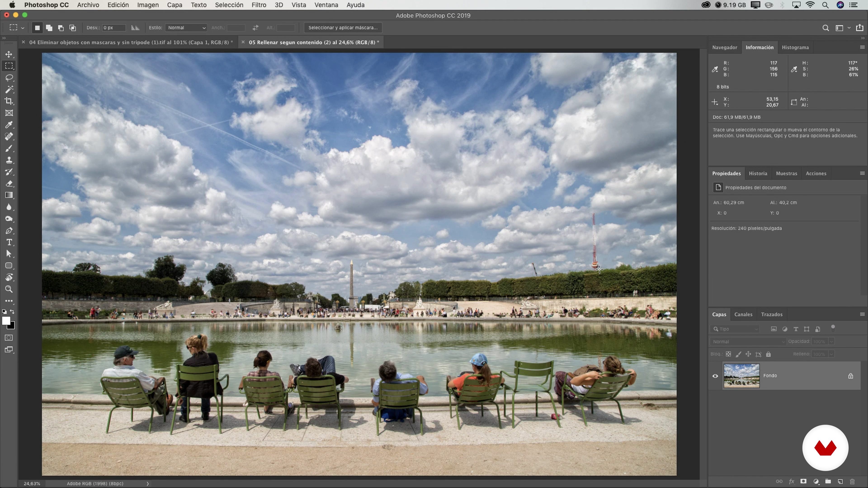
Task: Select the Horizontal Type tool
Action: (9, 242)
